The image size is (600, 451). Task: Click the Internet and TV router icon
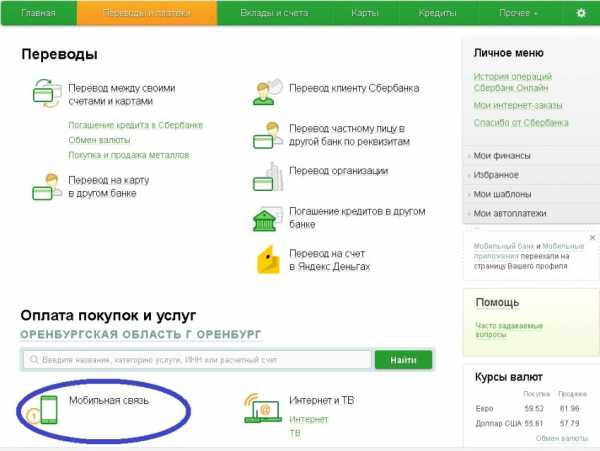point(263,408)
